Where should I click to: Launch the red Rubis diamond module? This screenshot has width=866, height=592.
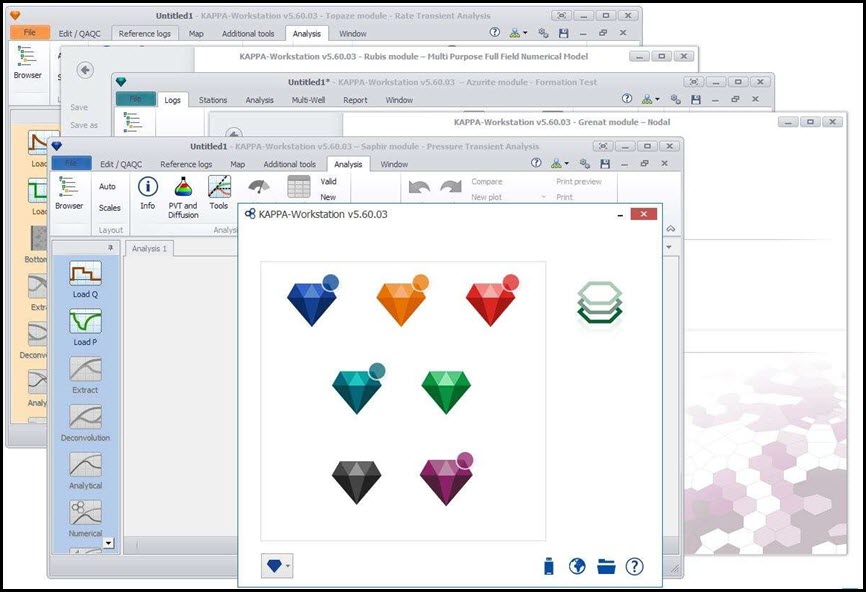point(492,301)
